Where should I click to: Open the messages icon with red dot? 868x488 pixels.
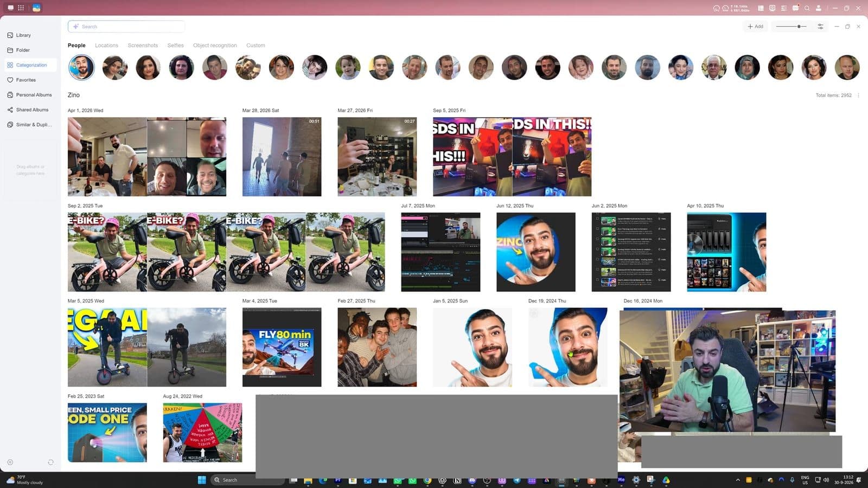(x=795, y=8)
